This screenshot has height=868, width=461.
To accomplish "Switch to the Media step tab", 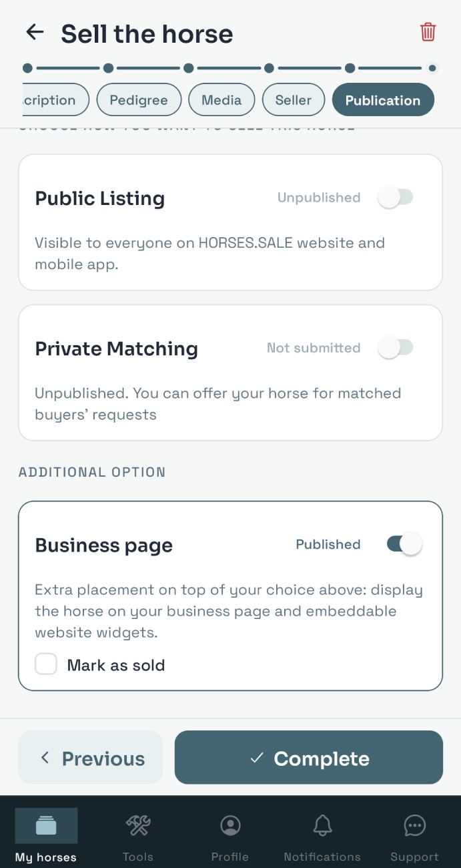I will click(221, 100).
